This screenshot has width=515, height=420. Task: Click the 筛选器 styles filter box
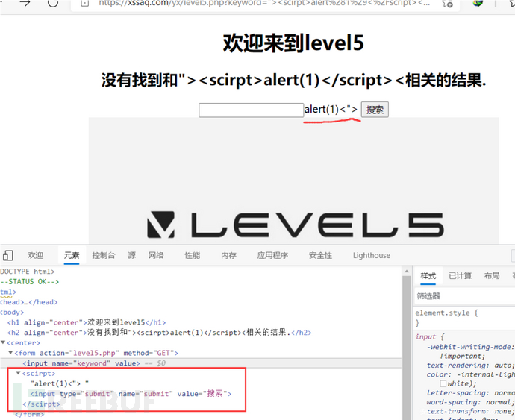pos(463,296)
